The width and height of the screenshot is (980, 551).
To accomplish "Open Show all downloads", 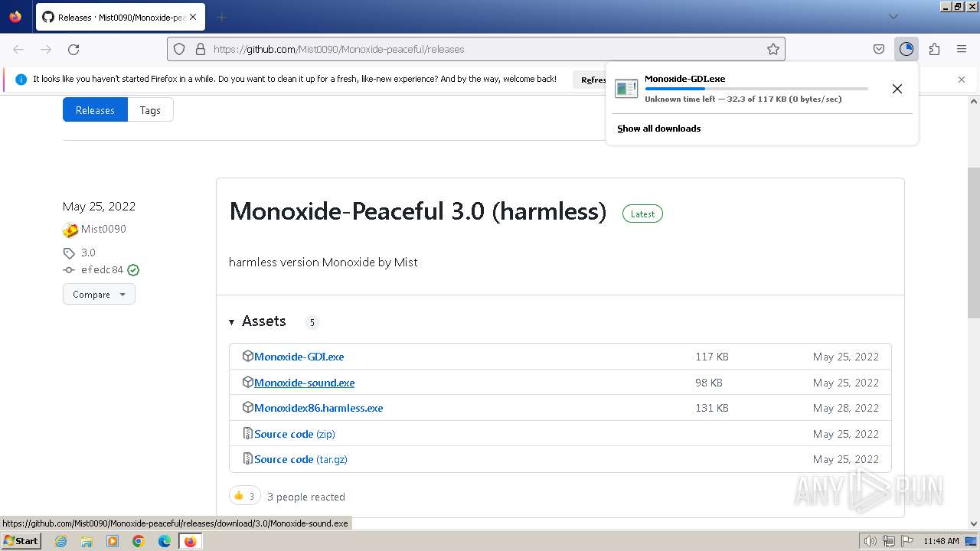I will [659, 129].
